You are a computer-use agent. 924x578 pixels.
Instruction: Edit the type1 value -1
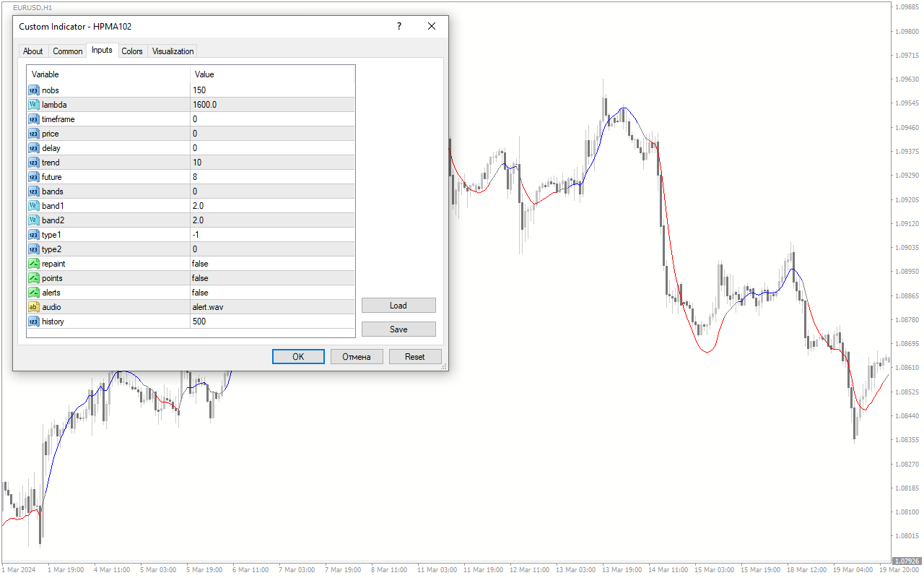click(x=273, y=235)
